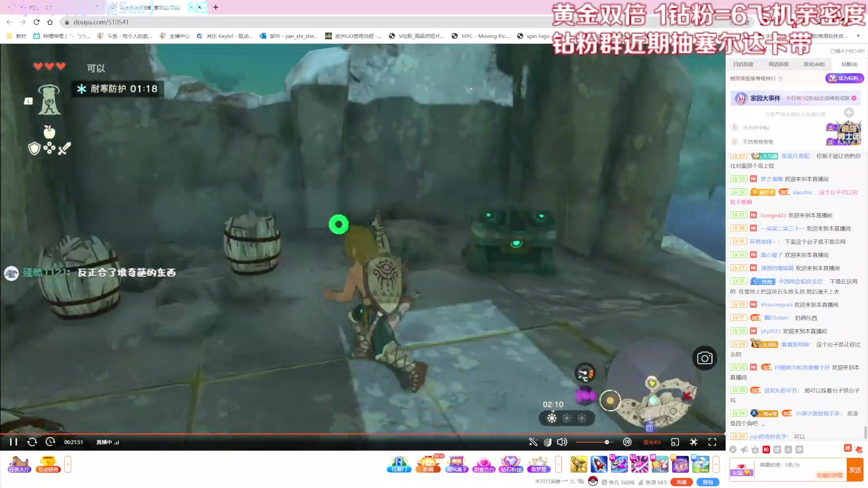868x488 pixels.
Task: Open the 祈福 activity icon
Action: [x=429, y=464]
